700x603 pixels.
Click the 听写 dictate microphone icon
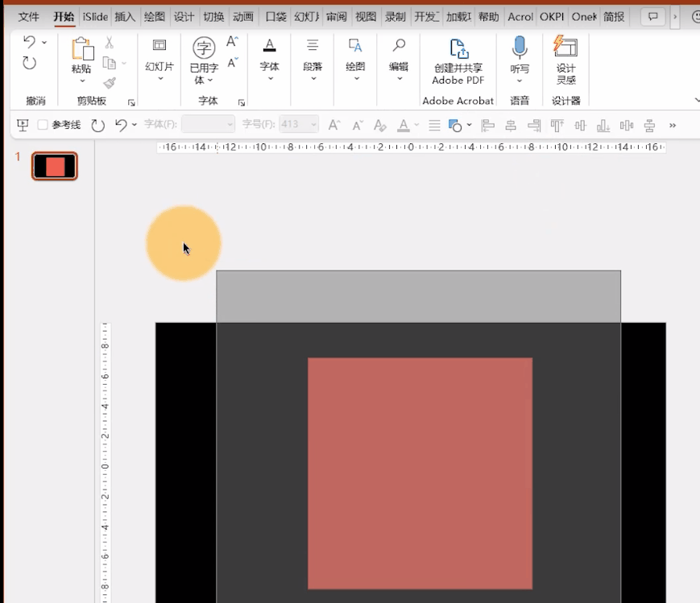point(520,47)
